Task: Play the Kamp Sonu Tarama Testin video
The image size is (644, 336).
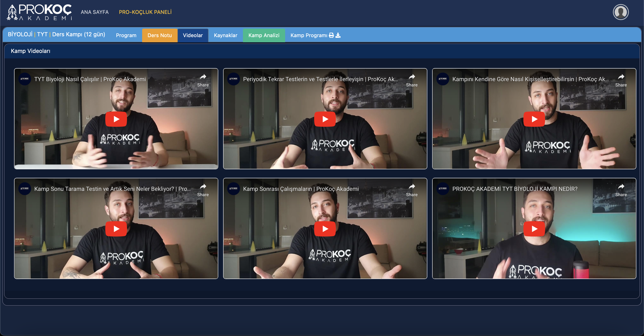Action: [116, 229]
